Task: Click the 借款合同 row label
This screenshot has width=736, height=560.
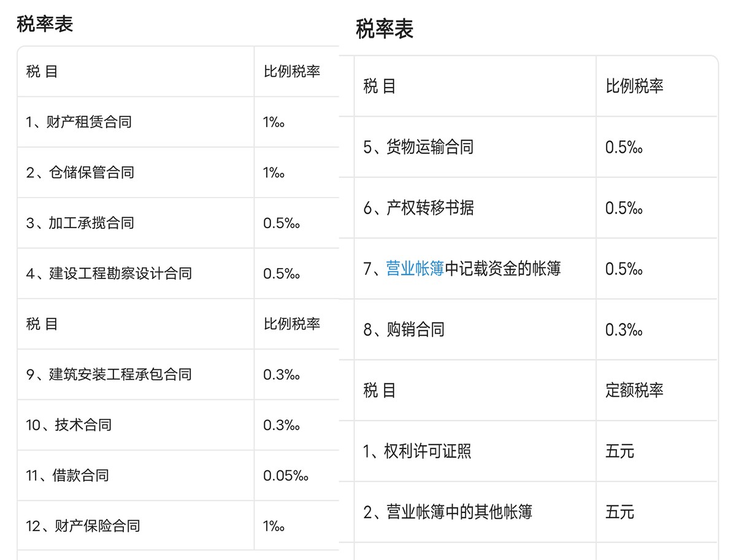Action: point(67,475)
